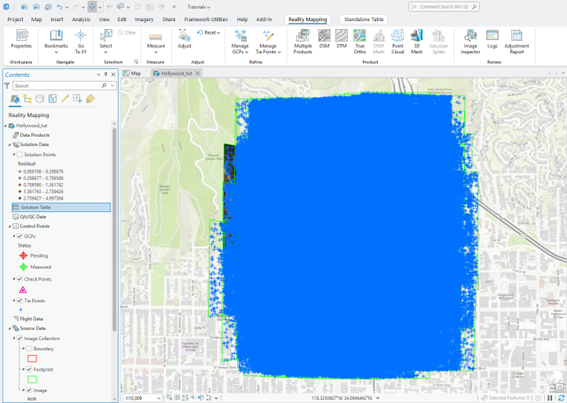Uncheck the Tie Points layer
Screen dimensions: 567x403
(20, 301)
